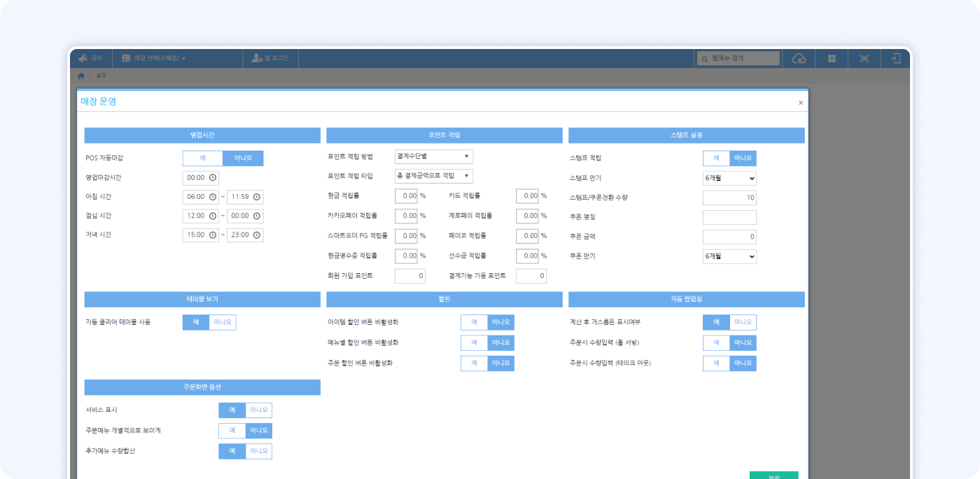Click the home icon in breadcrumb

pyautogui.click(x=81, y=75)
